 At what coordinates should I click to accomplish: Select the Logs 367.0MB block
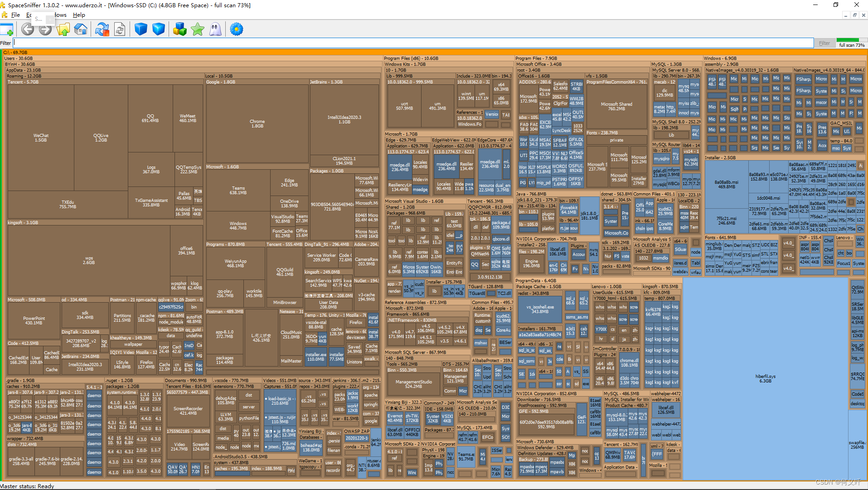[x=151, y=170]
